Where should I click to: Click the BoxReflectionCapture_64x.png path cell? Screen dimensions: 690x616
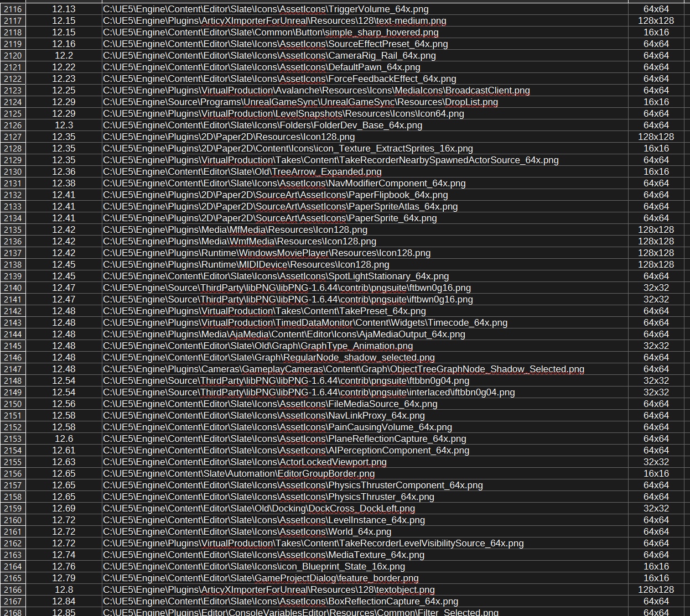tap(281, 601)
